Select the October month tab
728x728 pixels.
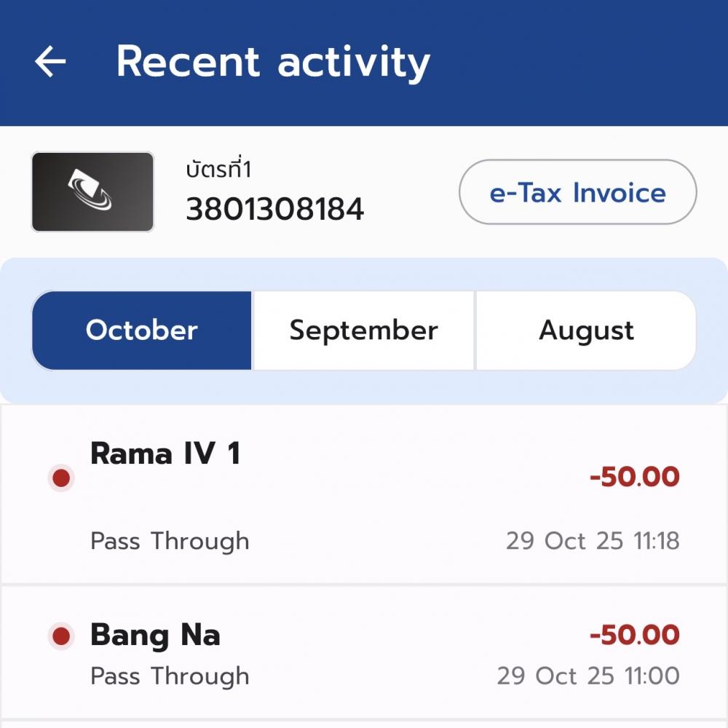click(x=142, y=331)
